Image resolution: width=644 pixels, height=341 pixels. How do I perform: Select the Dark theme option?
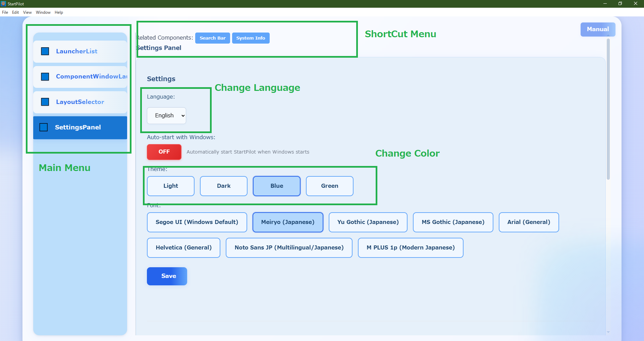coord(223,186)
